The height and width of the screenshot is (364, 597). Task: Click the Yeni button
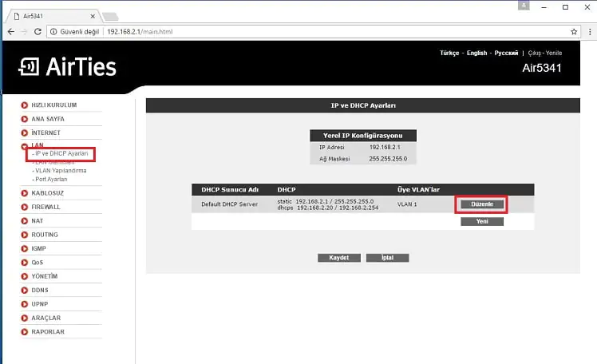tap(482, 221)
